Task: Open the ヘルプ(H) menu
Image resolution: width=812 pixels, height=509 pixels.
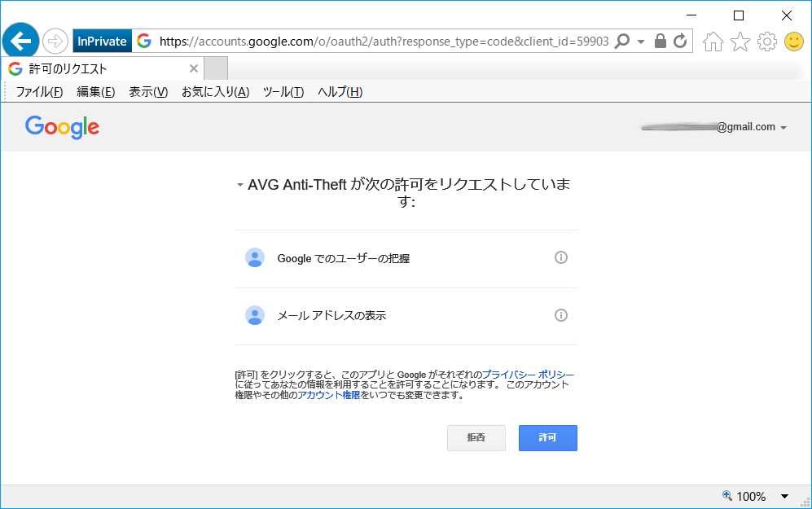Action: pyautogui.click(x=340, y=92)
